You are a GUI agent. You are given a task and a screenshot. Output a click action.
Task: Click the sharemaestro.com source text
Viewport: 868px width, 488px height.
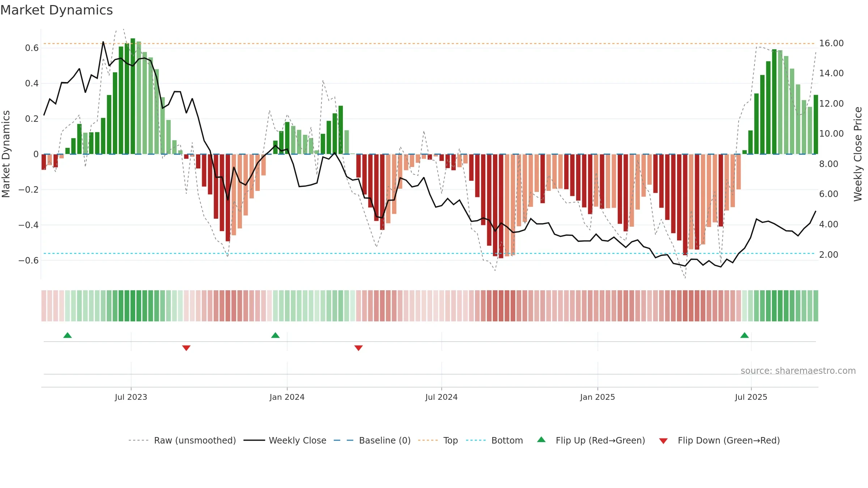pyautogui.click(x=798, y=371)
